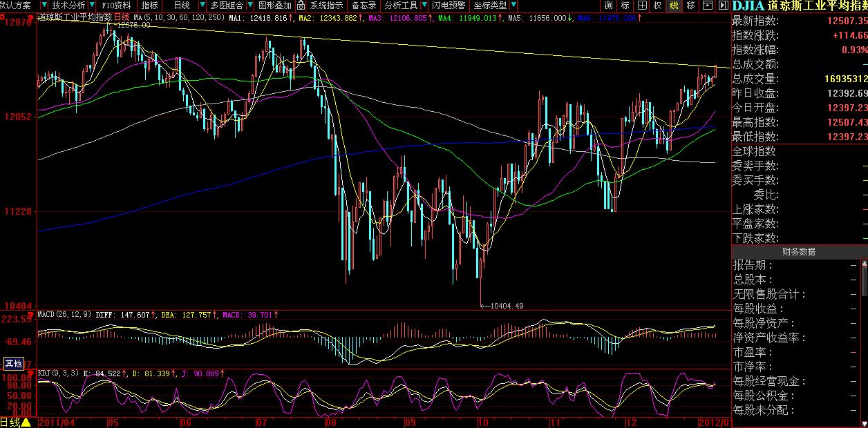The height and width of the screenshot is (428, 868).
Task: Click the 坐标类型 toolbar button
Action: click(x=490, y=6)
